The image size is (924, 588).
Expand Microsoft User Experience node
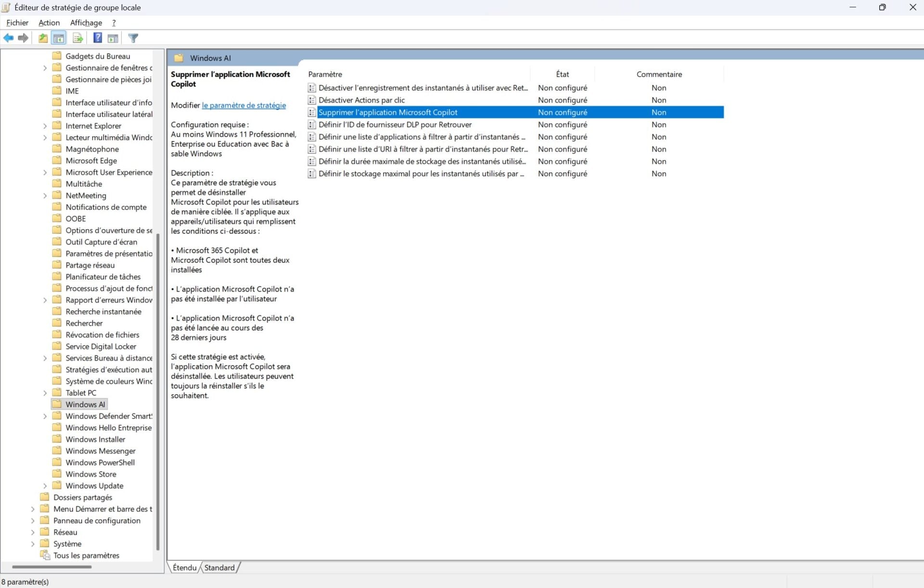pyautogui.click(x=45, y=172)
